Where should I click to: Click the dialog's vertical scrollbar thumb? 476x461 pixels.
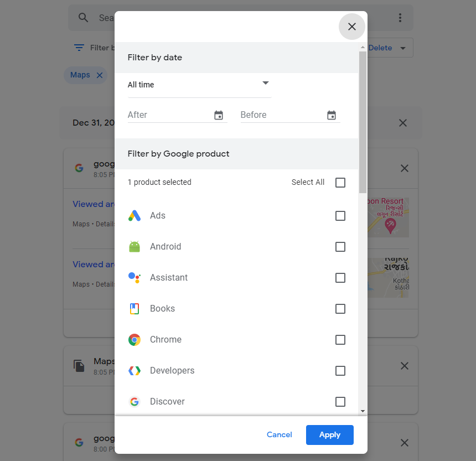[x=363, y=122]
